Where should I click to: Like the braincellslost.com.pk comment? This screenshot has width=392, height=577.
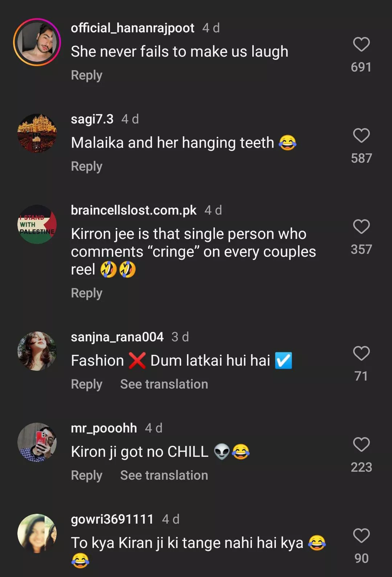click(361, 227)
